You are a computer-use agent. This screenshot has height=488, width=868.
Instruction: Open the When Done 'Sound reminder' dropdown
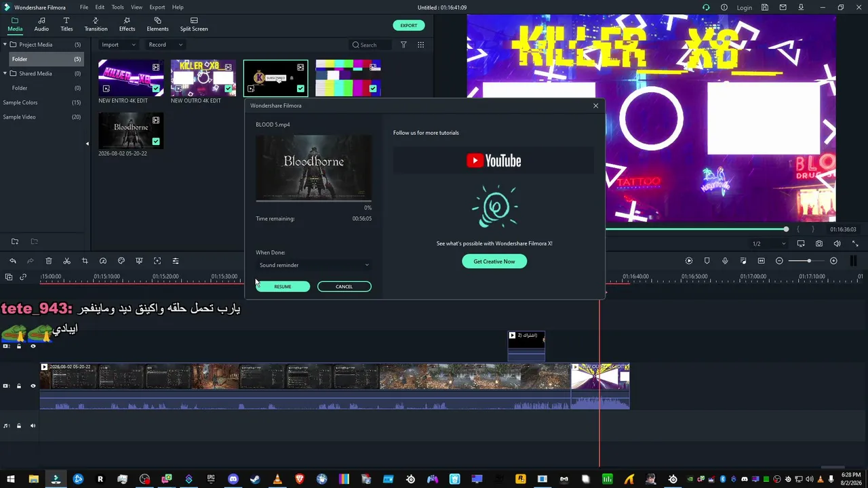(x=313, y=265)
